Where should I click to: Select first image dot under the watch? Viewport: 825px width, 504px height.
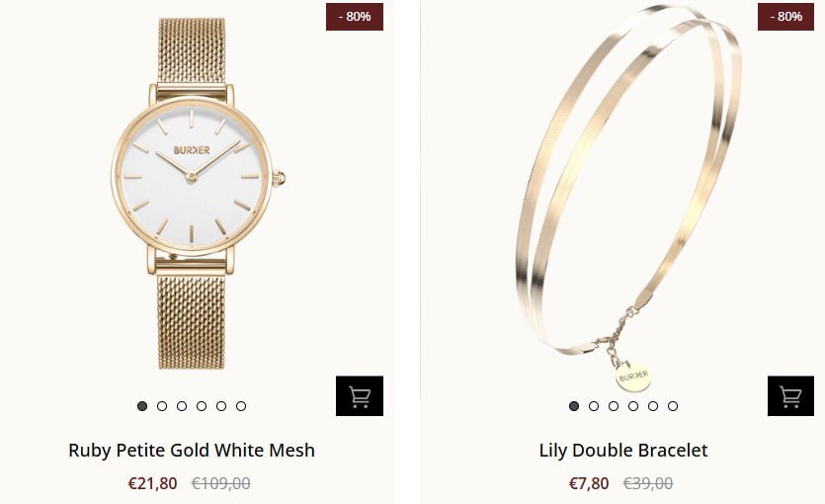click(142, 406)
